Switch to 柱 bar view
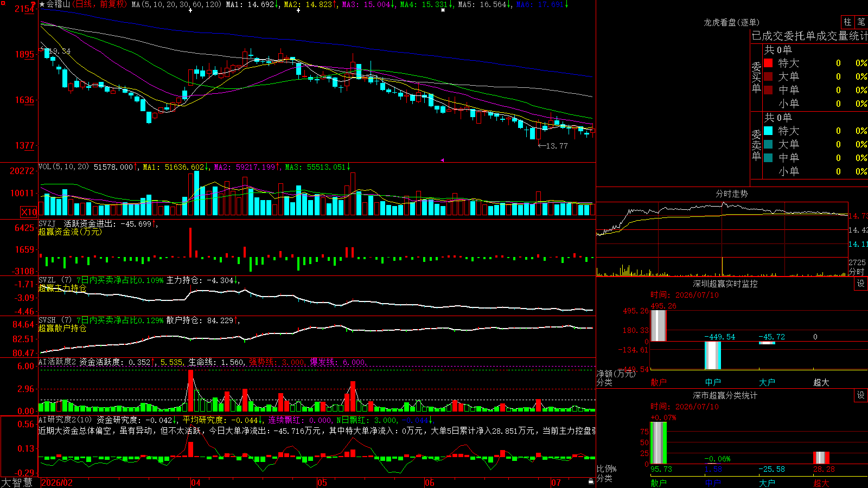This screenshot has height=488, width=868. pos(847,22)
